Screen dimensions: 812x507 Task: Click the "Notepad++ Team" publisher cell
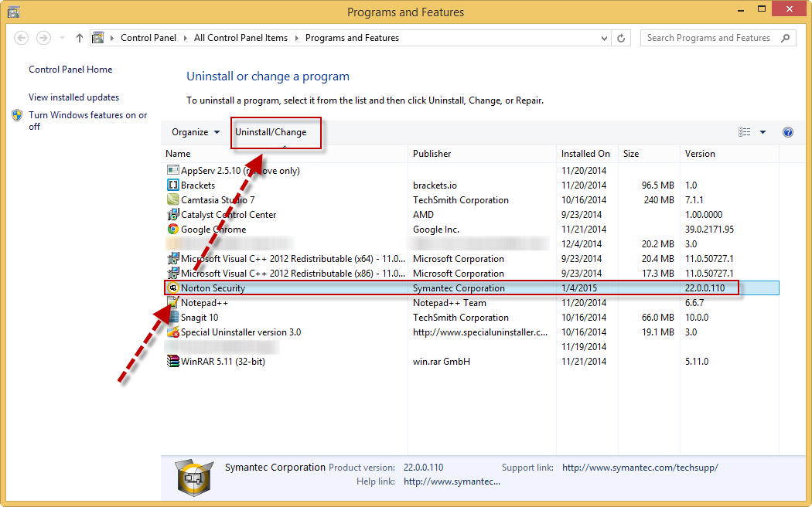click(449, 303)
